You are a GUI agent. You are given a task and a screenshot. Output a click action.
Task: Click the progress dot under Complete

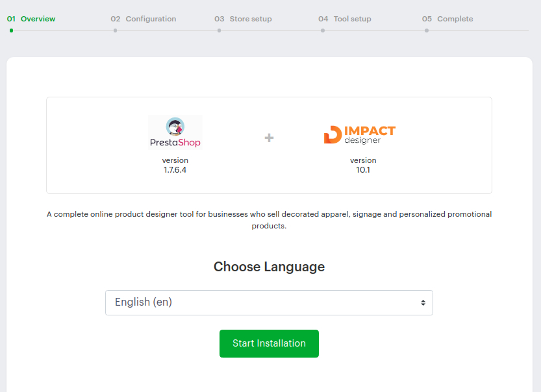(x=427, y=31)
